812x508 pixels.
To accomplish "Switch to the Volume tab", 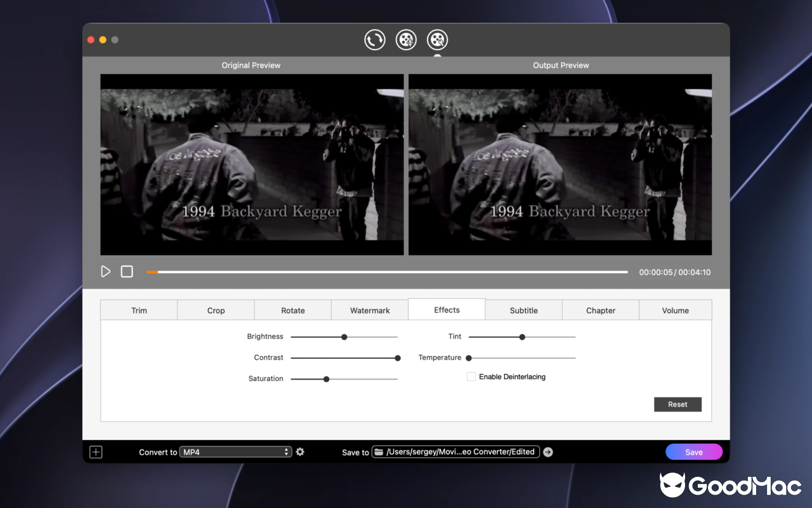I will [x=675, y=311].
